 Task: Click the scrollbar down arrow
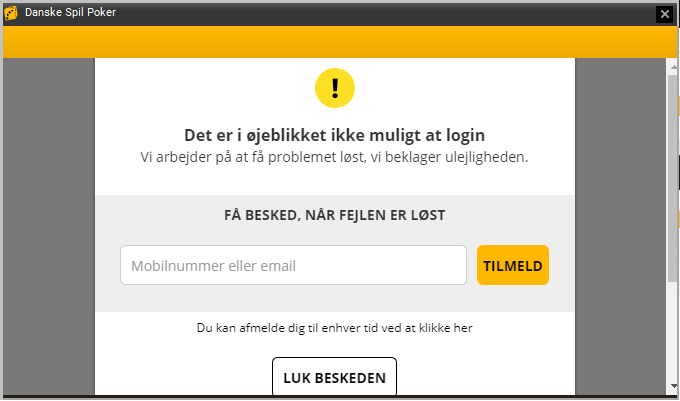(673, 386)
